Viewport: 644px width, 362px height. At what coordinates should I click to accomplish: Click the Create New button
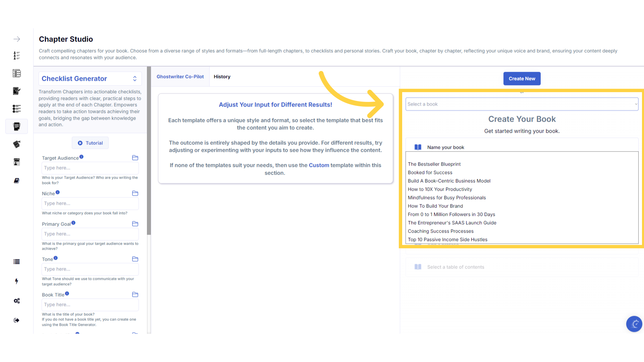click(522, 79)
